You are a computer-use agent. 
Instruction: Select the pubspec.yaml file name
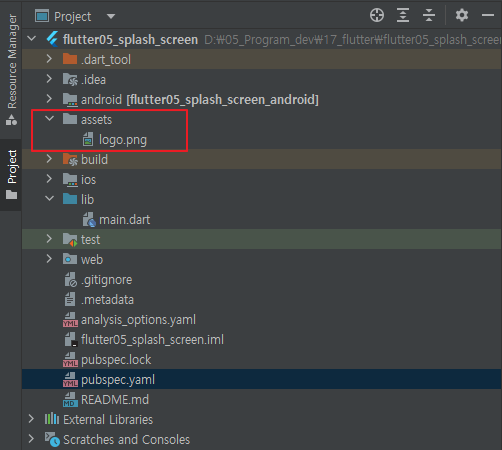pyautogui.click(x=118, y=380)
